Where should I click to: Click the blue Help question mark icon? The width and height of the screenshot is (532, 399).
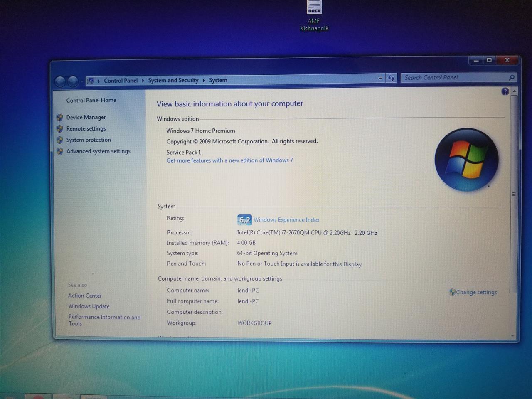click(505, 91)
